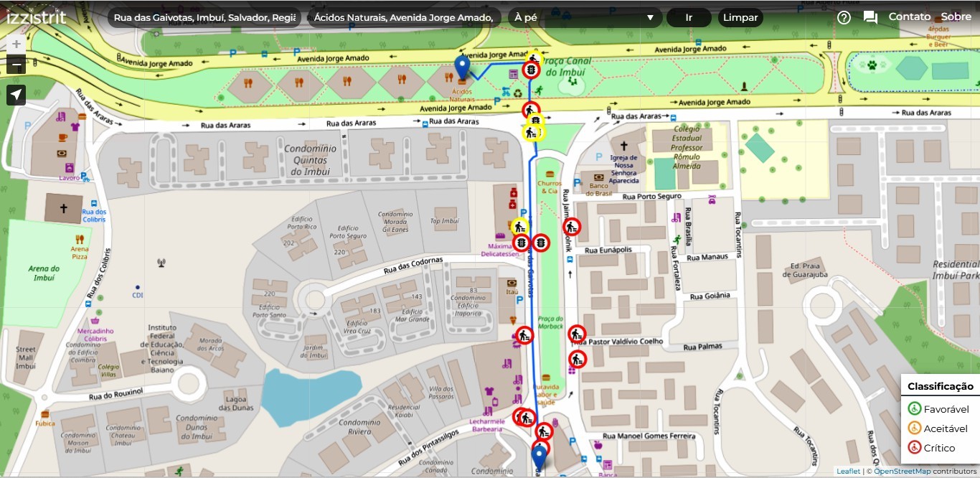Click the blue destination pin at Ácidos Naturais
The height and width of the screenshot is (478, 980).
point(463,67)
